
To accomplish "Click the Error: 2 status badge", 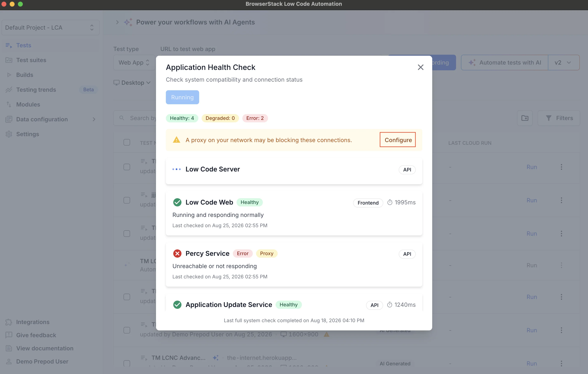I will [255, 118].
